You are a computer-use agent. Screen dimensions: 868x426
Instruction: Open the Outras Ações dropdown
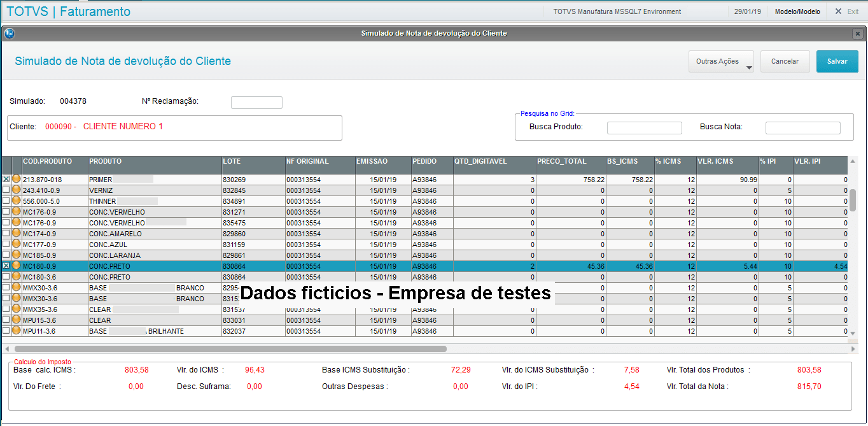(x=721, y=62)
